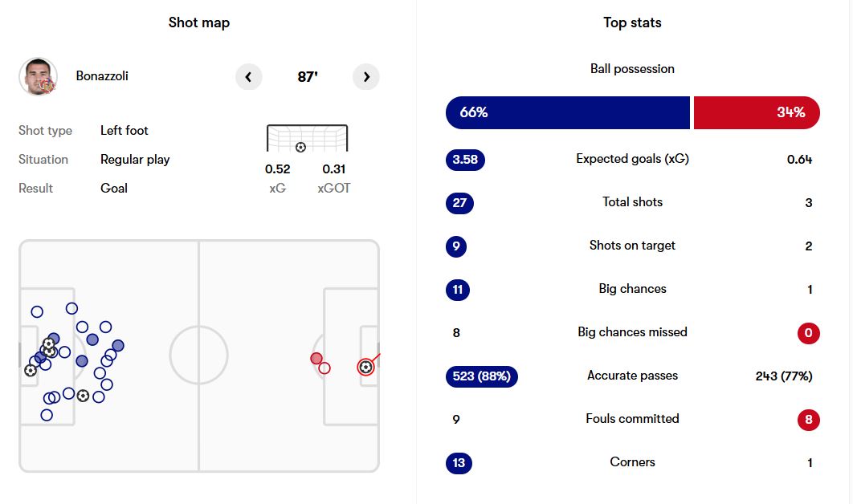Select the lowest blue shot circle on pitch
853x504 pixels.
tap(47, 415)
